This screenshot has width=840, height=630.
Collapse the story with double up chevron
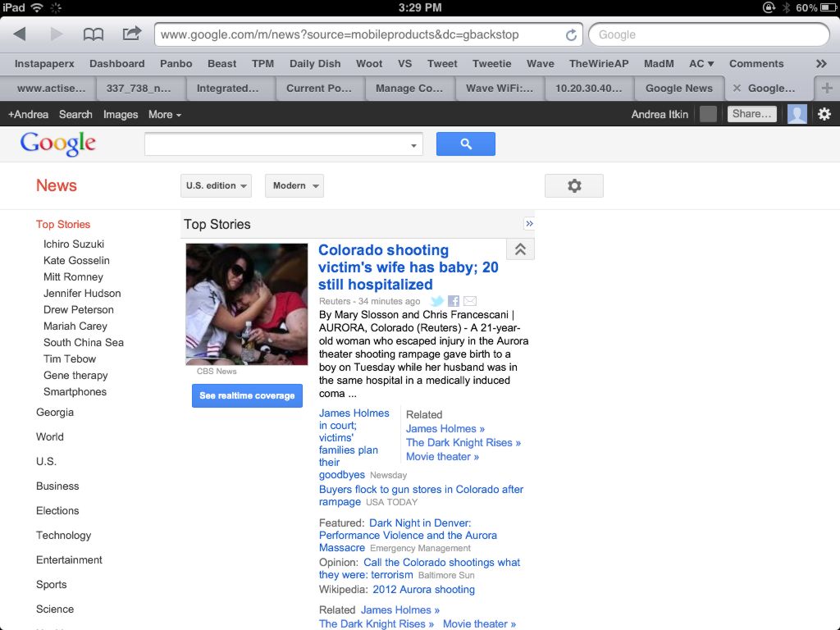coord(520,249)
